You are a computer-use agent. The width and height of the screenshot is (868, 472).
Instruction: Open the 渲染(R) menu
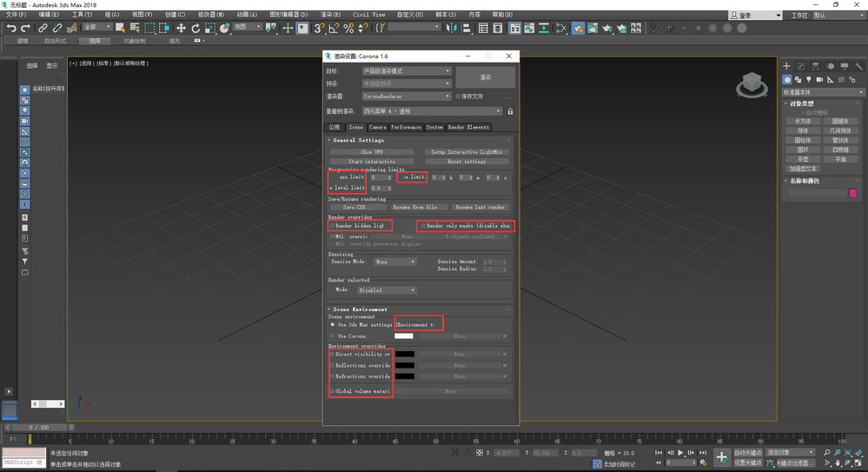tap(330, 15)
